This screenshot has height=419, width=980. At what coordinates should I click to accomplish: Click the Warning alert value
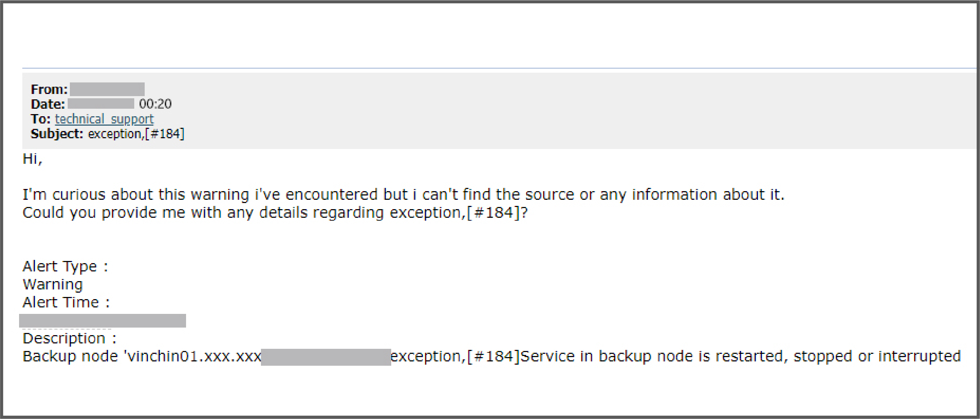pos(53,284)
